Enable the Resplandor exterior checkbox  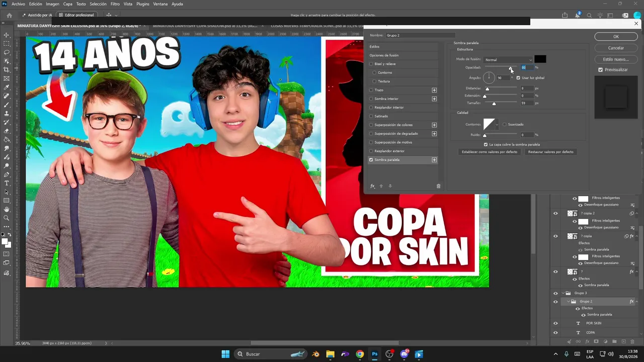click(371, 151)
